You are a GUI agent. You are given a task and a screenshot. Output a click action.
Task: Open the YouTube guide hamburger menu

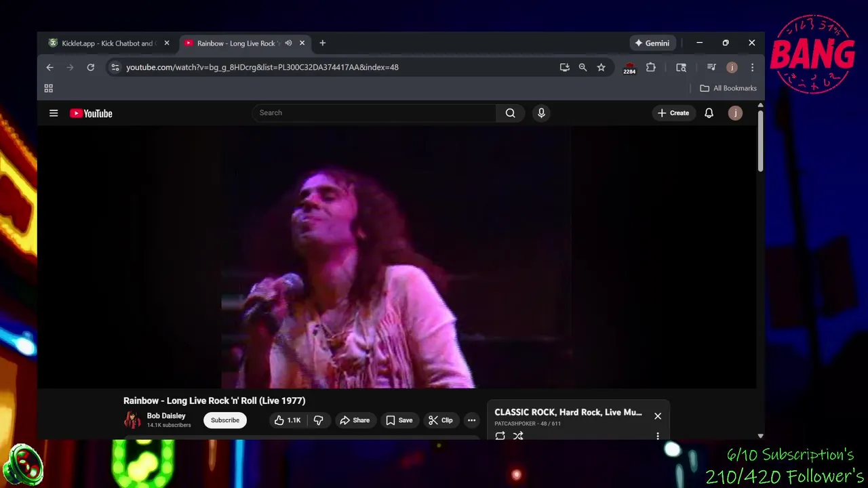pos(54,113)
